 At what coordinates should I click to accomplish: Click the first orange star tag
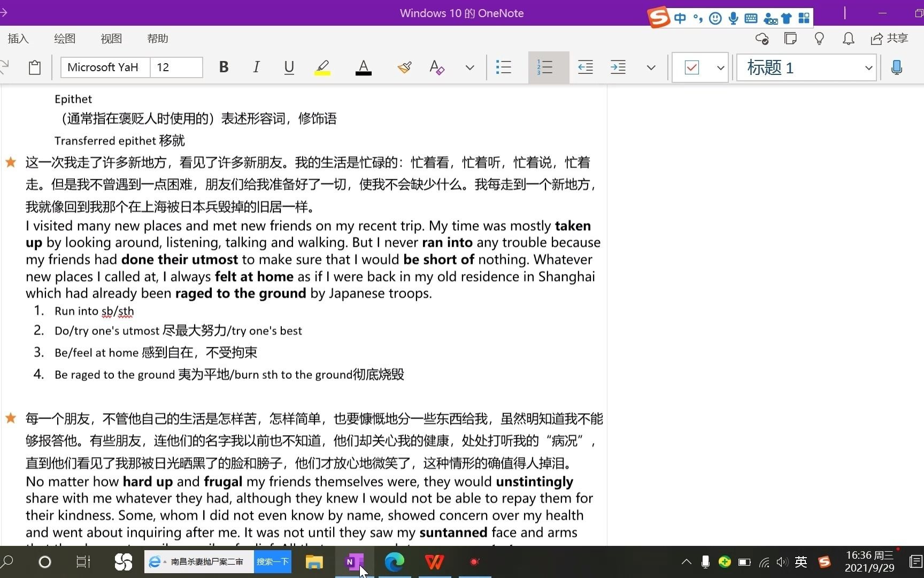[11, 162]
